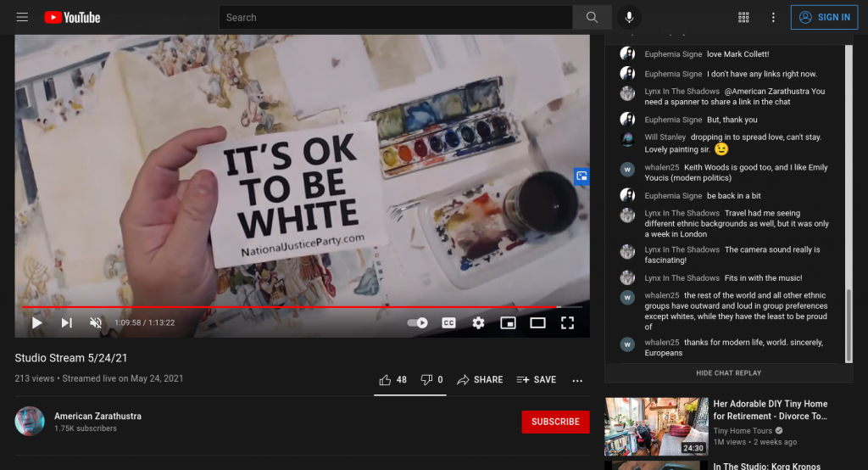Focus the Search input field
868x470 pixels.
point(396,17)
